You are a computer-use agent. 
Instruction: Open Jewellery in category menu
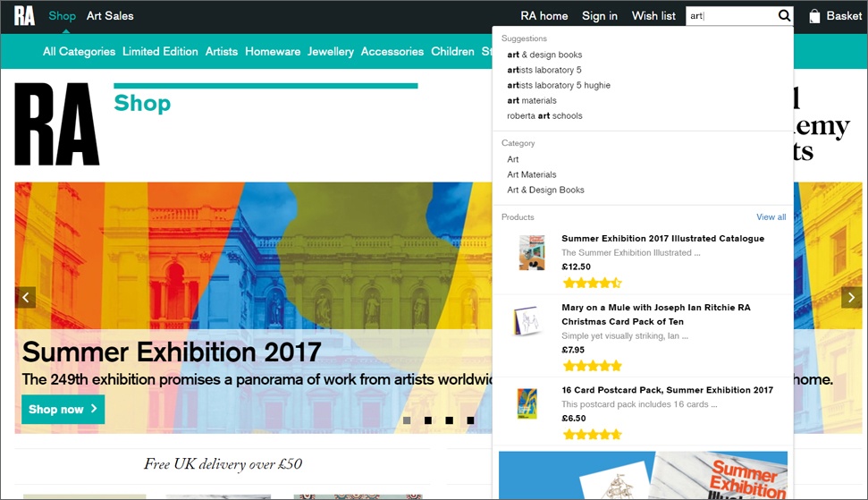331,52
